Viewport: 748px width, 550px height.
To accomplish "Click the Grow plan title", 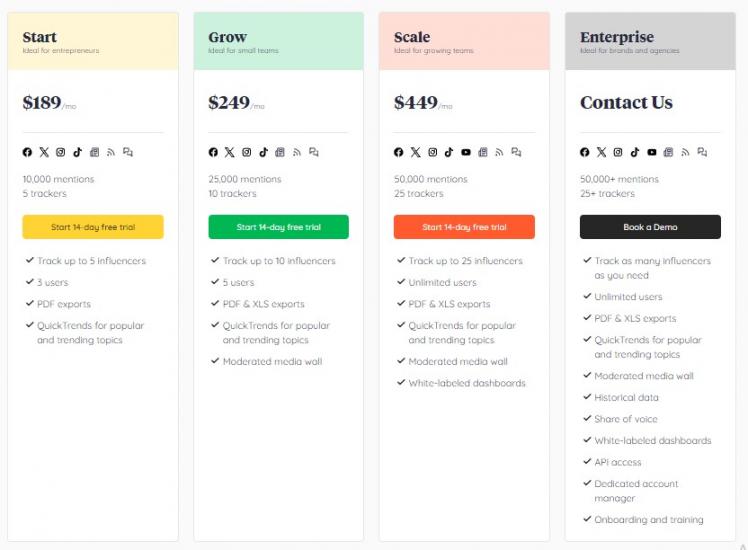I will (x=227, y=37).
